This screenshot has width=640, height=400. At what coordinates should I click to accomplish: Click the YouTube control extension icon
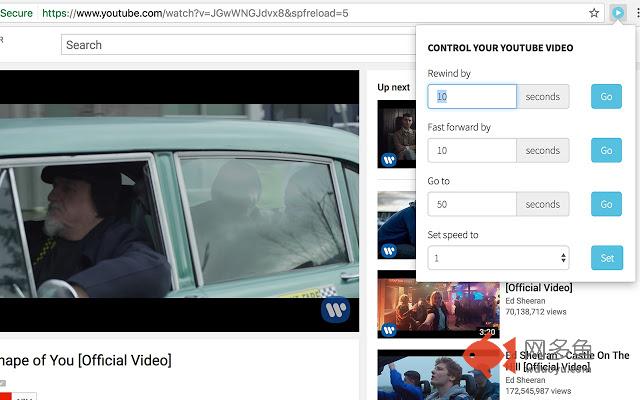coord(618,13)
